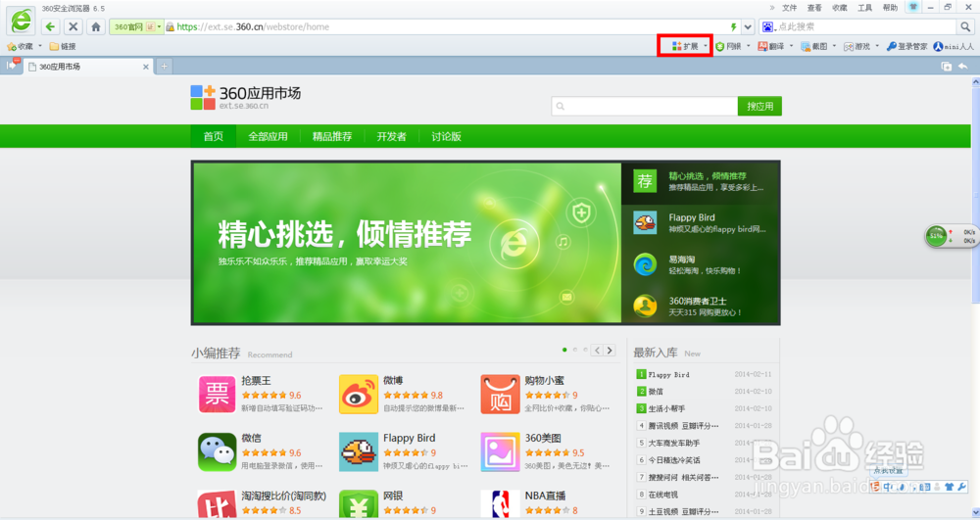Click the 精心挑选 banner image
980x520 pixels.
tap(407, 243)
